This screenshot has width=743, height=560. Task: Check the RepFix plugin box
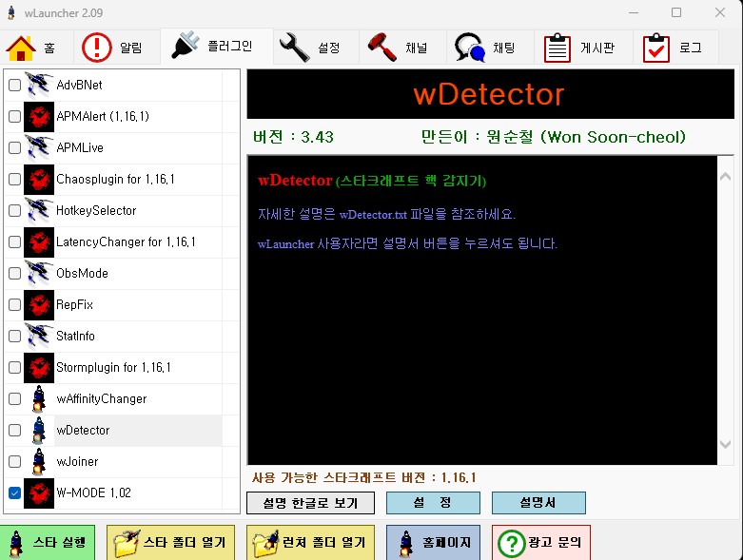(x=14, y=304)
